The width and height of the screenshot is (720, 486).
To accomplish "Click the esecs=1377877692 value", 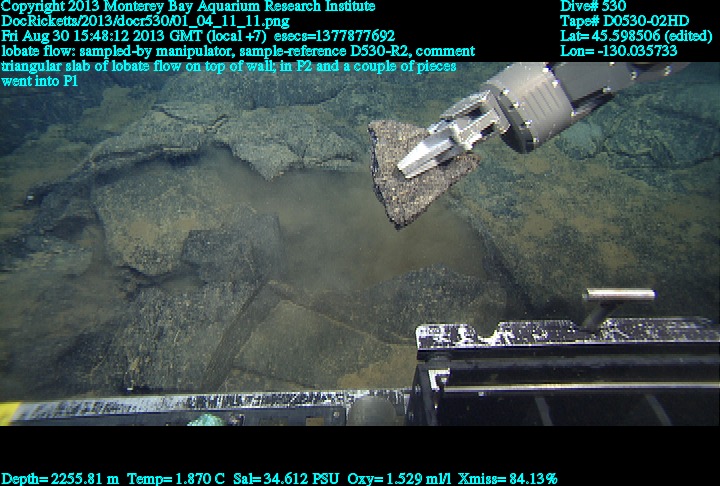I will 334,36.
